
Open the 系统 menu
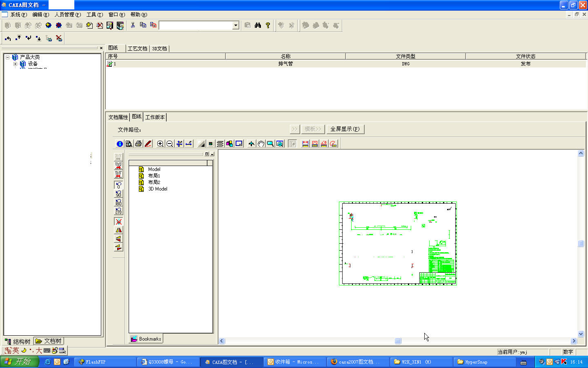coord(18,15)
